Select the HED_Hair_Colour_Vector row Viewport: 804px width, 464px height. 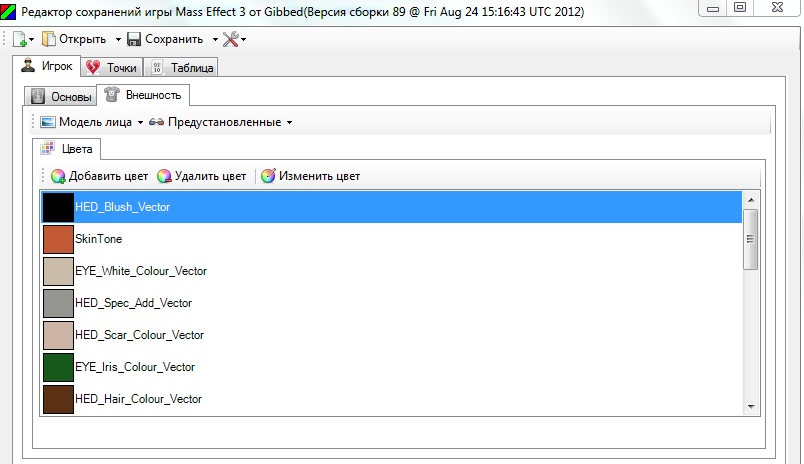(x=391, y=399)
